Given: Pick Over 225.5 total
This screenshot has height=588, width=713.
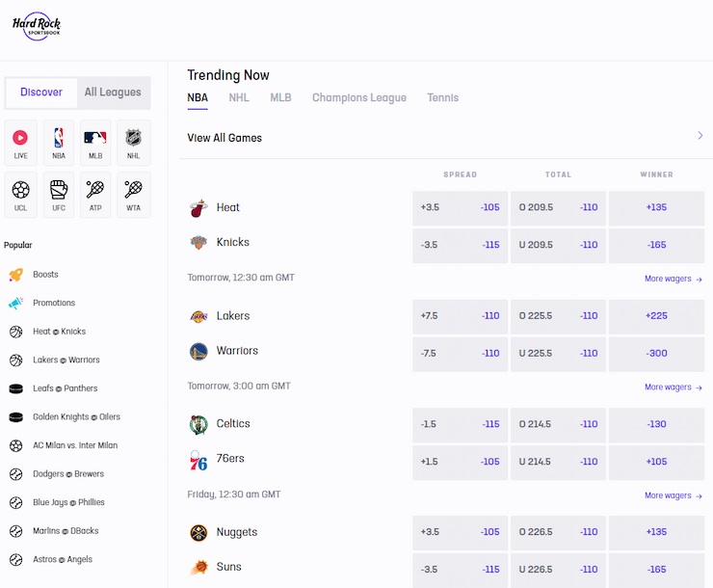Looking at the screenshot, I should click(x=559, y=316).
